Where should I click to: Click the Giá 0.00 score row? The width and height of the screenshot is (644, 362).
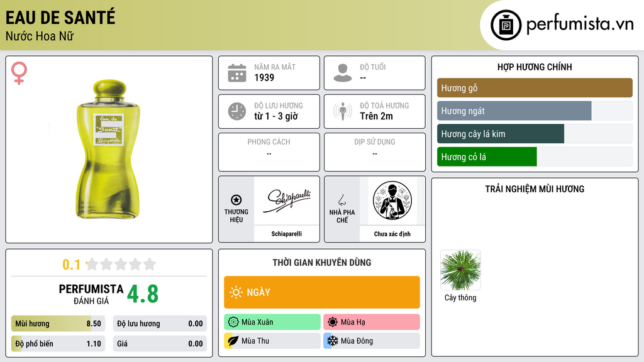[160, 344]
